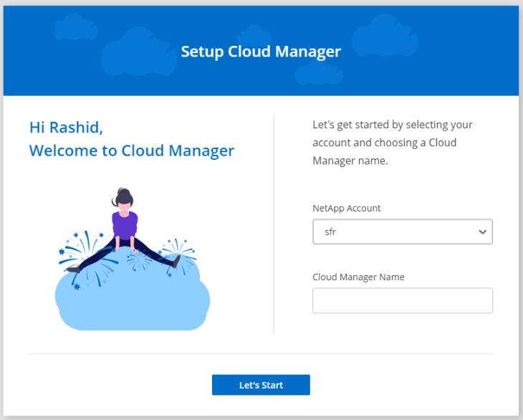Click the 'Setup Cloud Manager' header title
Viewport: 523px width, 420px height.
pyautogui.click(x=261, y=52)
